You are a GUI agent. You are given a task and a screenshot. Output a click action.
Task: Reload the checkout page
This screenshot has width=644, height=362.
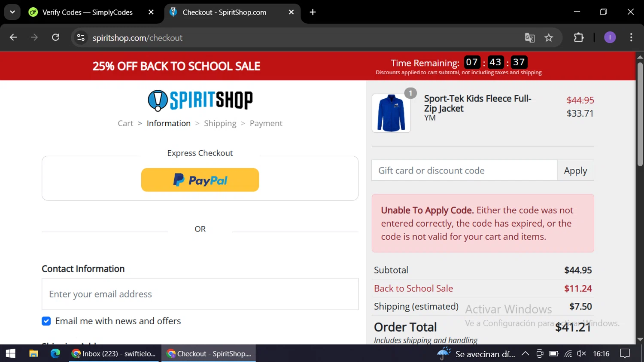click(x=55, y=37)
